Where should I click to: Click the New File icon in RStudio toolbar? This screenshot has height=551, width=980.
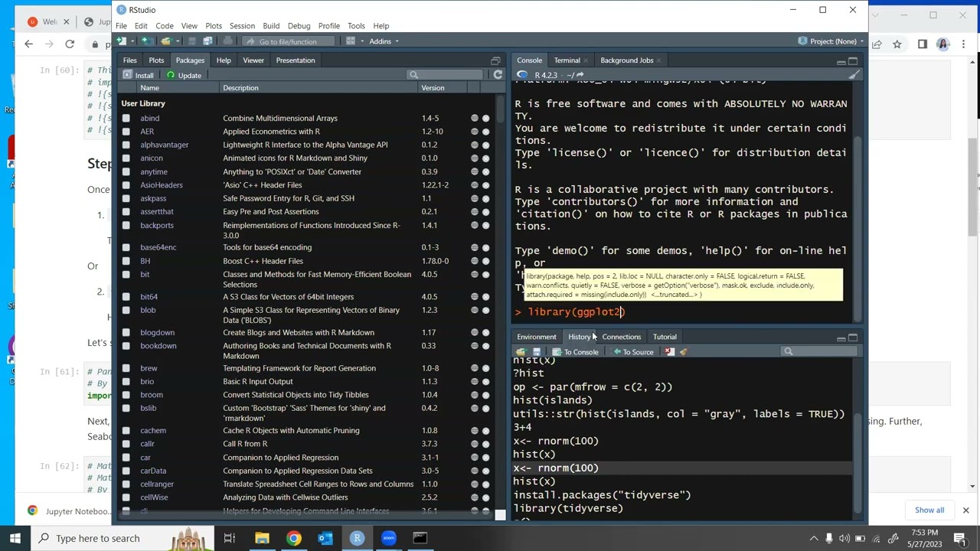(x=121, y=41)
